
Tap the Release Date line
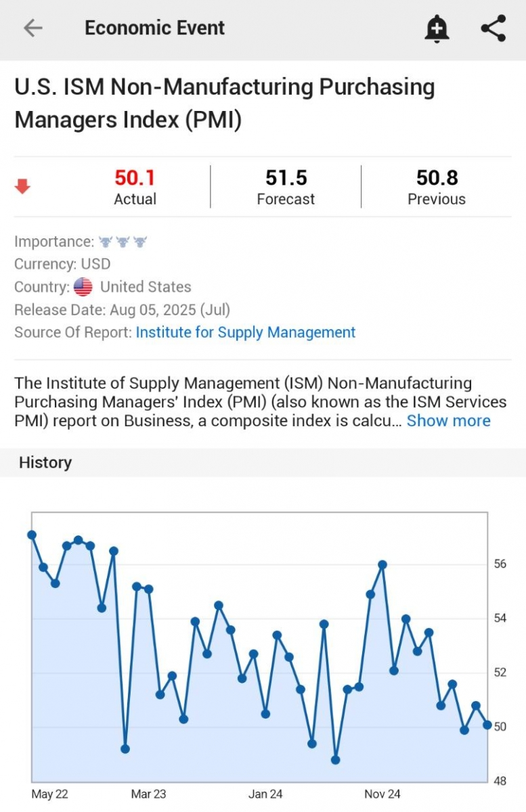(123, 310)
